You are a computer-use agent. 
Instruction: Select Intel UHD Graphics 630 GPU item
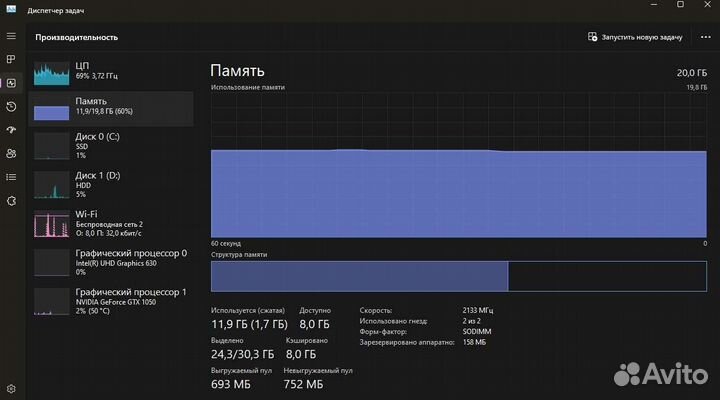click(x=110, y=262)
